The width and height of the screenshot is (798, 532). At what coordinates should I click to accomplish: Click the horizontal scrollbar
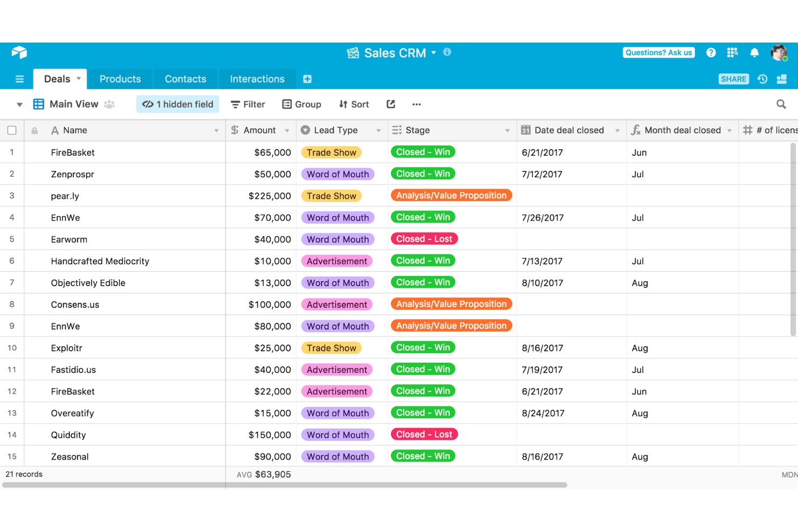tap(285, 485)
